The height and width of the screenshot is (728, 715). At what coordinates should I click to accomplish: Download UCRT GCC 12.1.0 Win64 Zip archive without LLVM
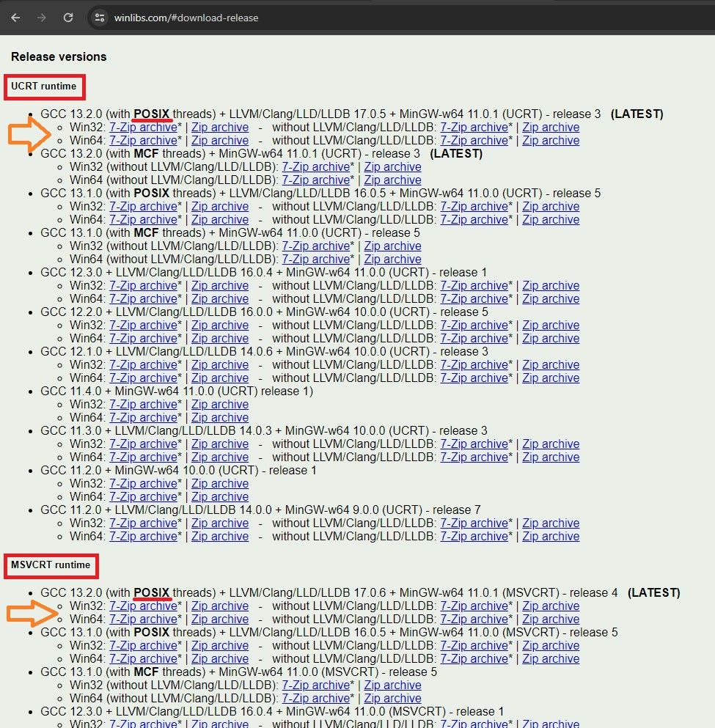pyautogui.click(x=551, y=378)
